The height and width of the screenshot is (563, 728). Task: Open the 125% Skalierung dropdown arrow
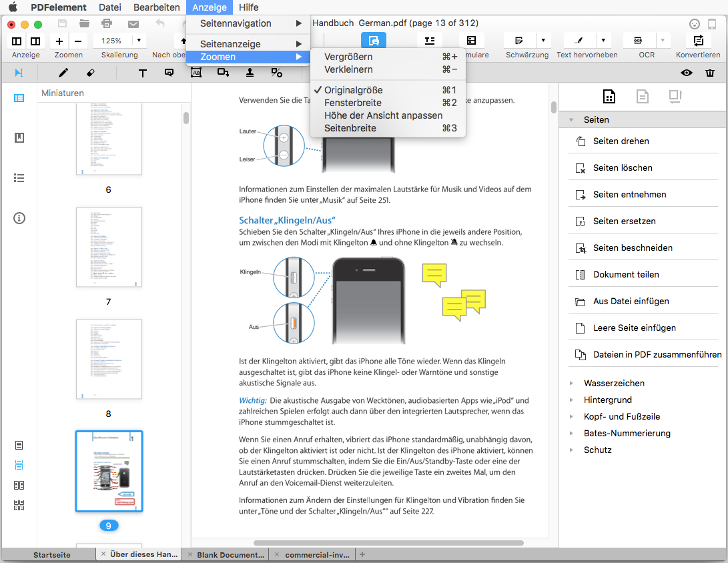[x=139, y=41]
